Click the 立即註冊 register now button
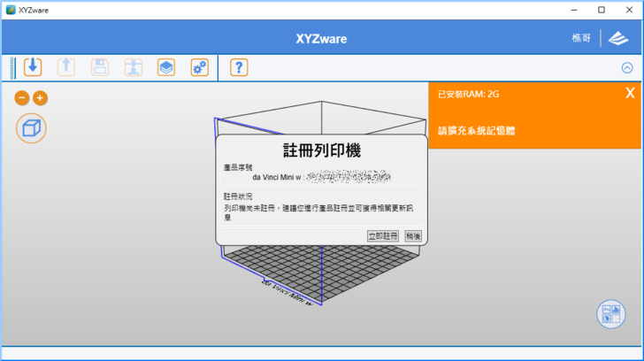Screen dimensions: 644x361 pos(383,236)
